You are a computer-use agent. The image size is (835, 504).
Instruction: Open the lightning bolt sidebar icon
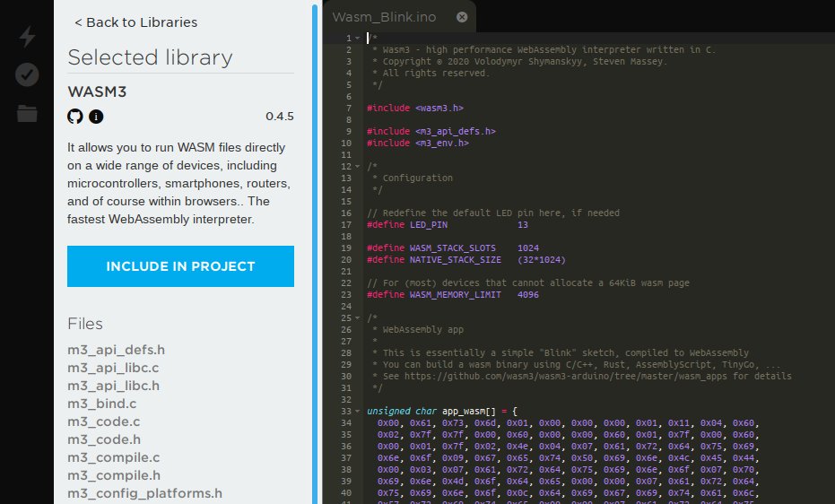27,36
